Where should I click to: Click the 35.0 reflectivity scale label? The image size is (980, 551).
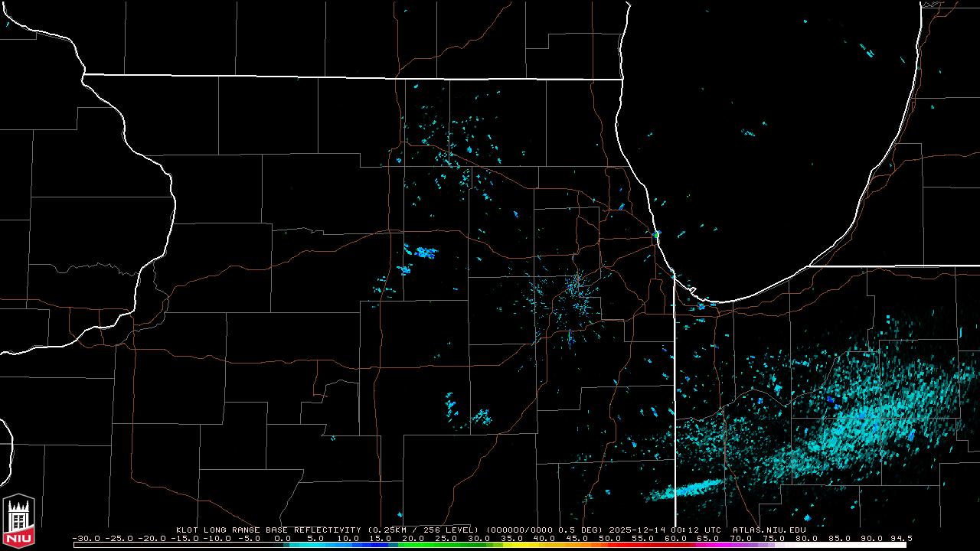(512, 538)
